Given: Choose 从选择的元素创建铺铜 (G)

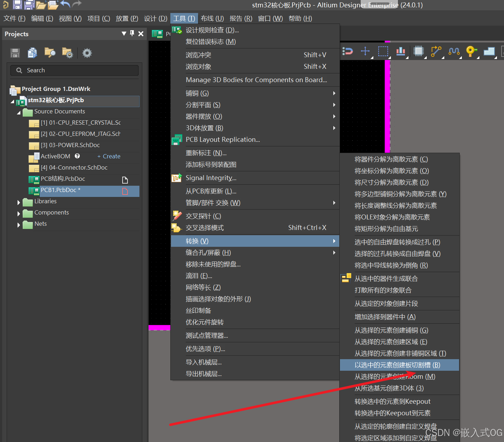Looking at the screenshot, I should click(x=400, y=330).
